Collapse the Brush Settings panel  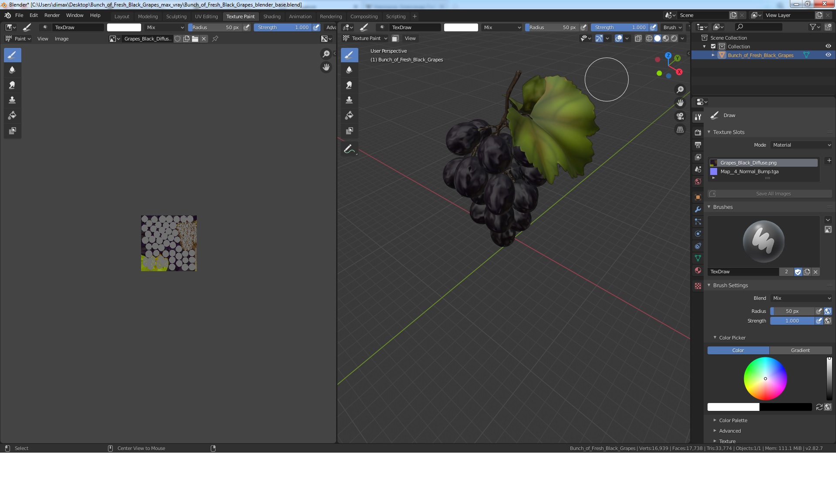(x=709, y=286)
